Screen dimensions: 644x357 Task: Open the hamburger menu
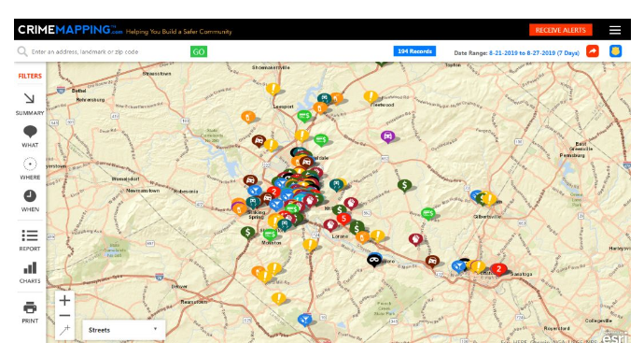615,30
